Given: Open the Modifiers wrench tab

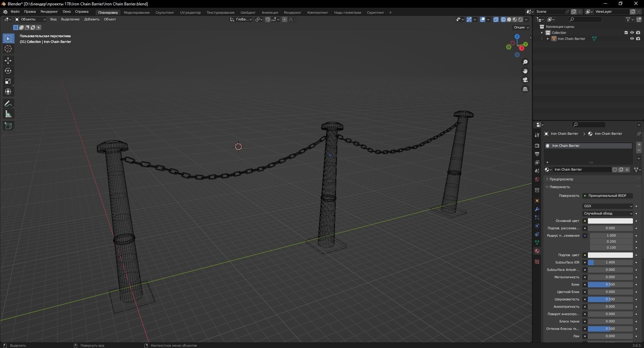Looking at the screenshot, I should [537, 209].
